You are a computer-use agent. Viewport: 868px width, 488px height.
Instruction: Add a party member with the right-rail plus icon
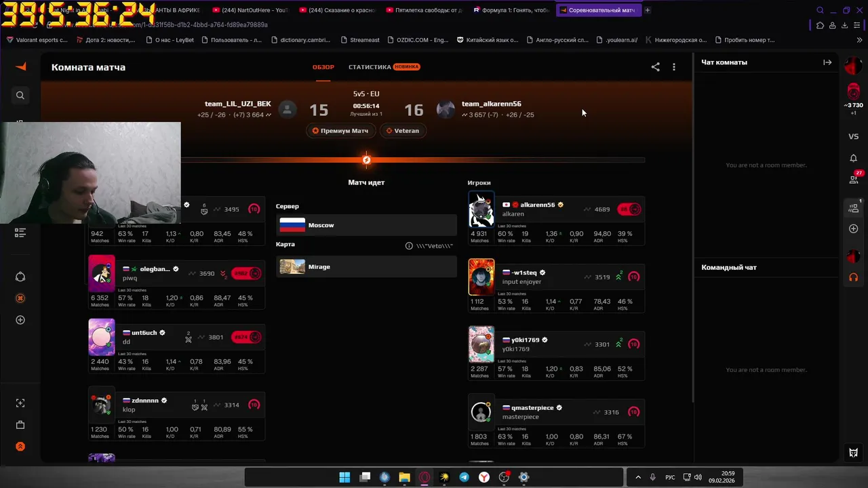853,228
